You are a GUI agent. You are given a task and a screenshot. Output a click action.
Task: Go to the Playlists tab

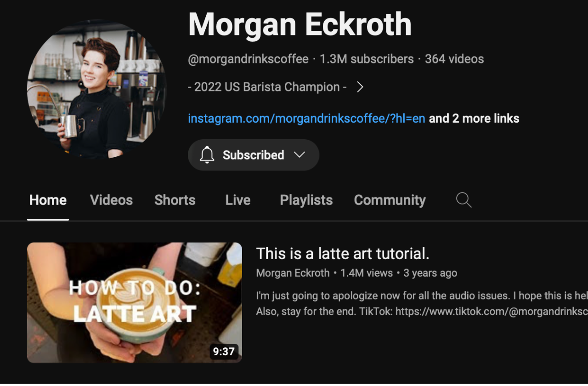pyautogui.click(x=306, y=200)
